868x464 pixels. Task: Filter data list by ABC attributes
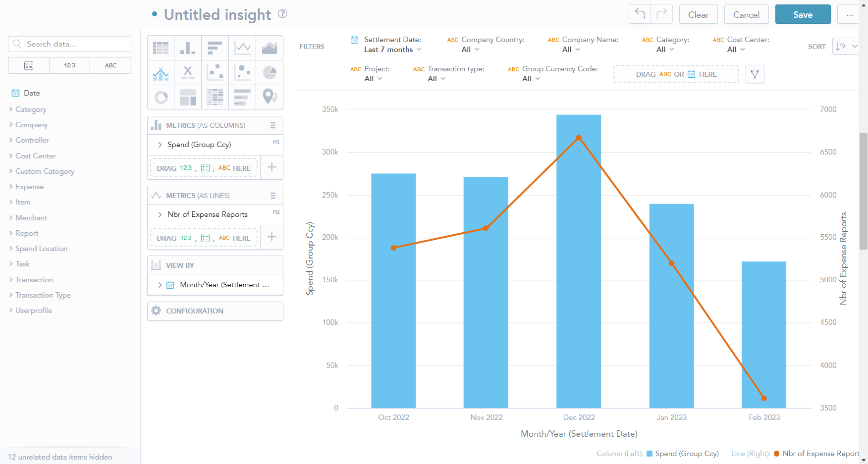110,65
